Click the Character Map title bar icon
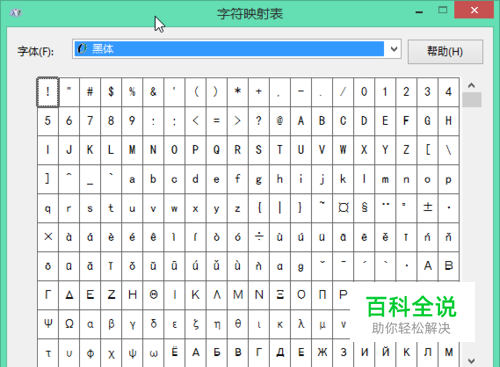This screenshot has height=367, width=500. pos(16,13)
